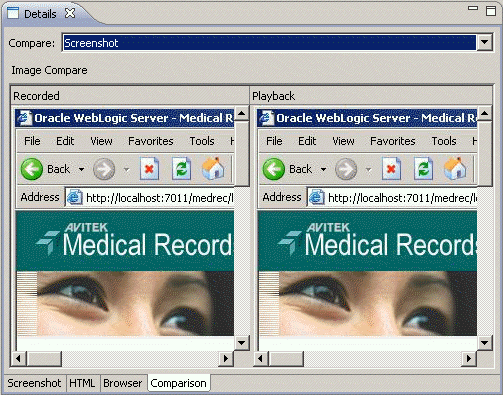Click the Recorded pane scroll up arrow
This screenshot has width=503, height=395.
[242, 114]
